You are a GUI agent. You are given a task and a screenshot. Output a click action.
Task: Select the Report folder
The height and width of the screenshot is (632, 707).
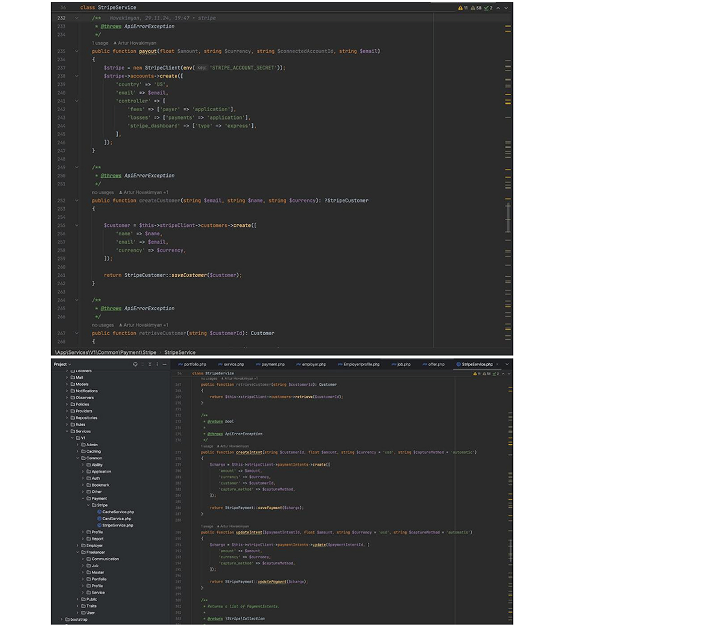point(97,539)
